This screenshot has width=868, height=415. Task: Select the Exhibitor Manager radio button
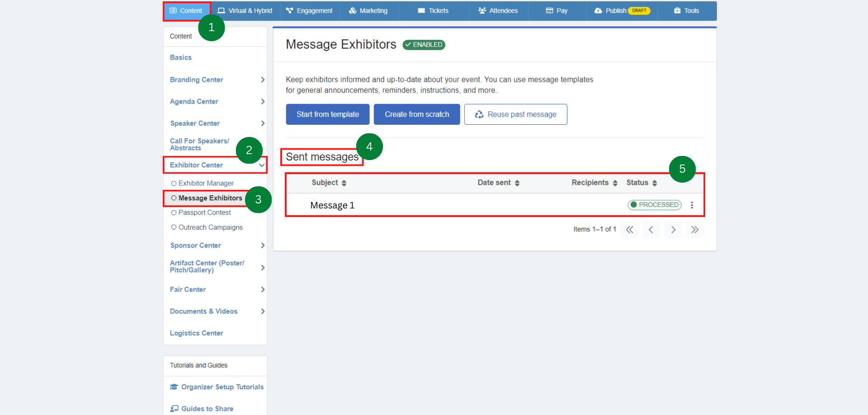click(x=174, y=183)
